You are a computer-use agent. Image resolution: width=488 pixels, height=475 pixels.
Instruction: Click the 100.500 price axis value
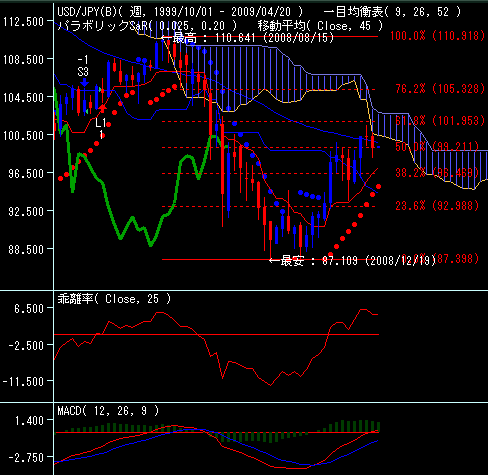coord(23,136)
